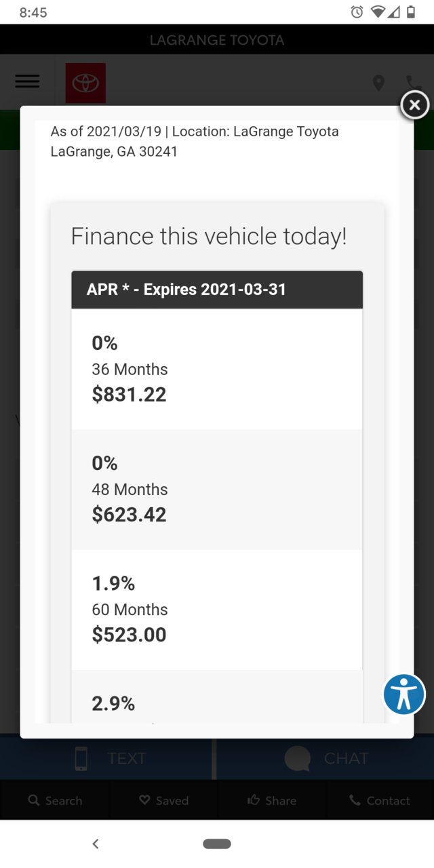Viewport: 434px width, 868px height.
Task: Tap the Toyota logo icon
Action: [85, 83]
